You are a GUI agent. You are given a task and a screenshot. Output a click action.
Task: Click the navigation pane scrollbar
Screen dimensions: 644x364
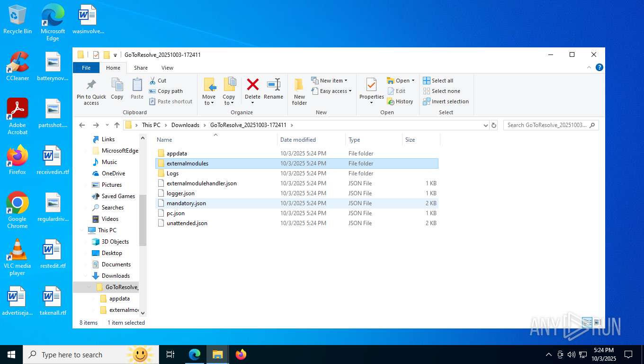(143, 220)
